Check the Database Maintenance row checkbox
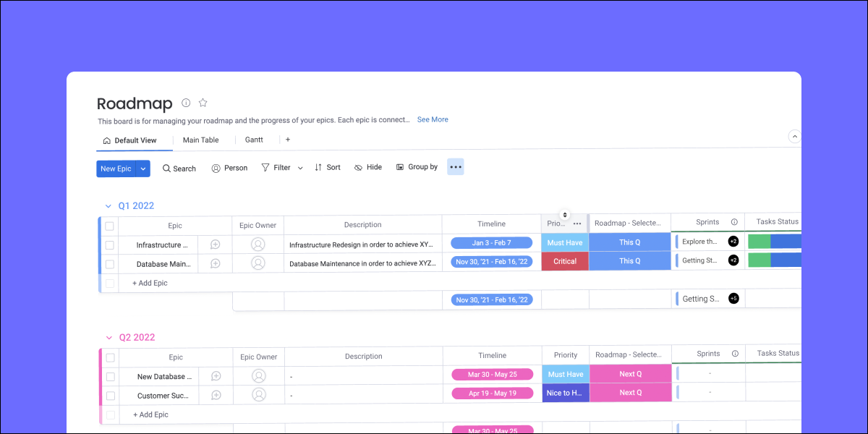868x434 pixels. [110, 264]
